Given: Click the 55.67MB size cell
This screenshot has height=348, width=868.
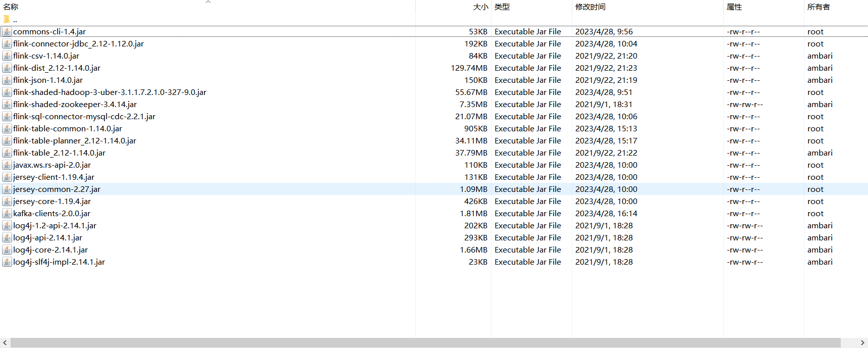Looking at the screenshot, I should click(471, 92).
